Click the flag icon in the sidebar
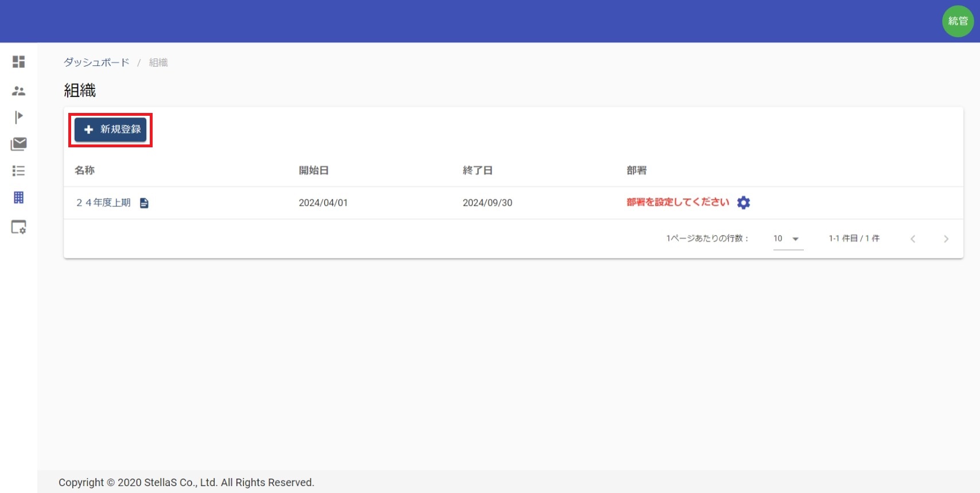Image resolution: width=980 pixels, height=493 pixels. (x=18, y=117)
